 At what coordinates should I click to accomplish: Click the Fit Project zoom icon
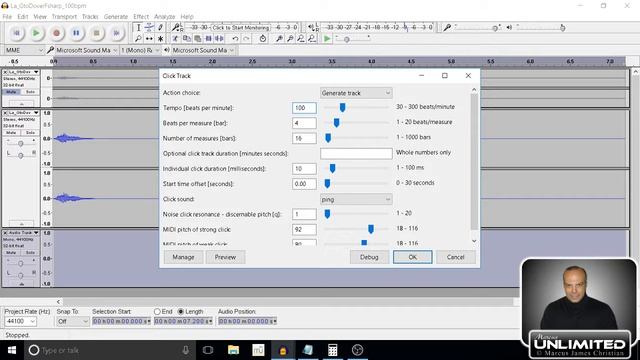tap(312, 39)
